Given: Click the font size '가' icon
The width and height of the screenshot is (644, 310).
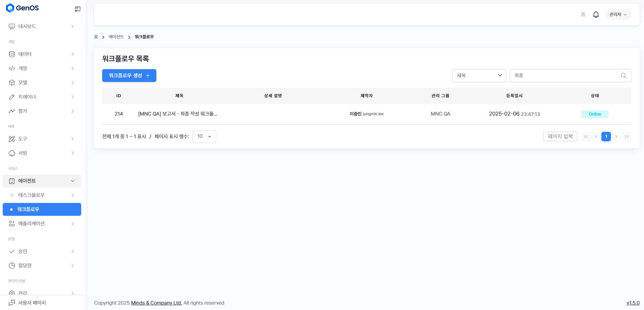Looking at the screenshot, I should click(583, 15).
